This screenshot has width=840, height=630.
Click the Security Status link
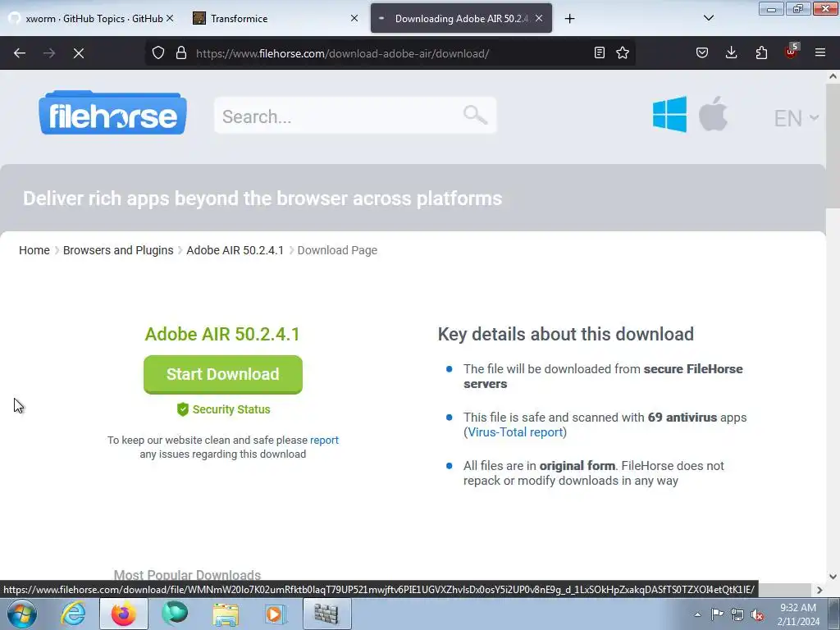coord(223,409)
